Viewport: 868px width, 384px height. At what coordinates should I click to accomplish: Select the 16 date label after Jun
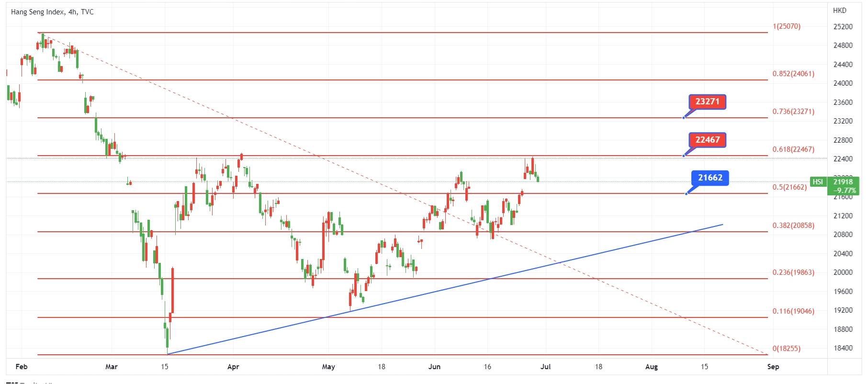pos(487,367)
